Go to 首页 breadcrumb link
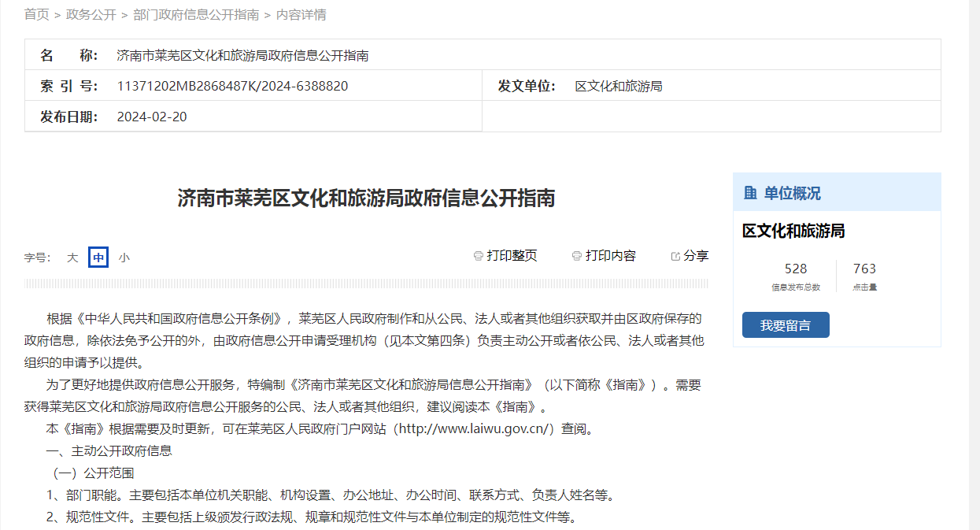 [x=37, y=14]
